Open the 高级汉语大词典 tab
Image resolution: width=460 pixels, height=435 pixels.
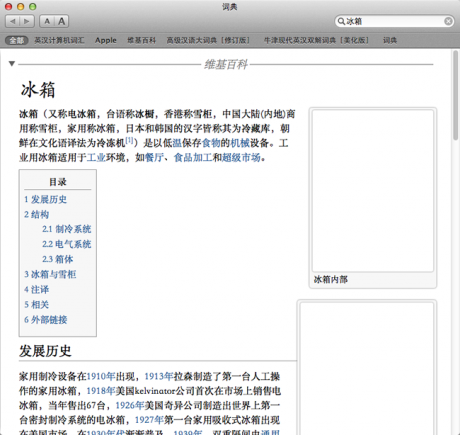[208, 40]
